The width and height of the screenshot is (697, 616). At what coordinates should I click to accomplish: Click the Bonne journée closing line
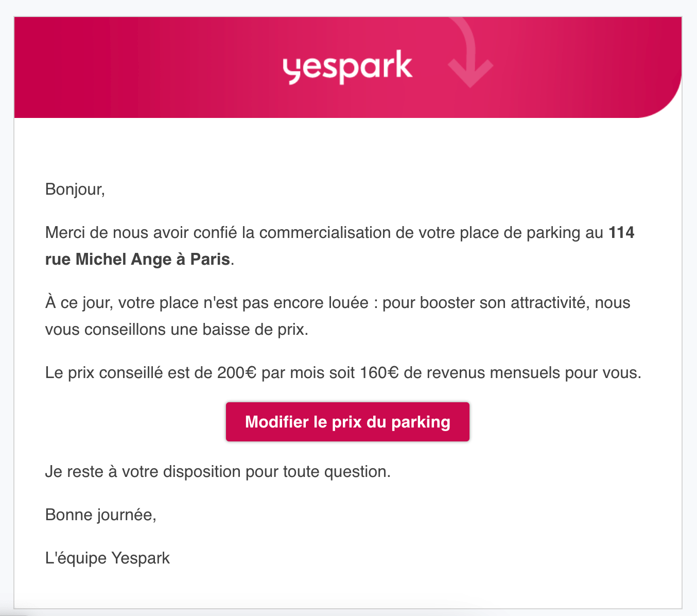101,515
